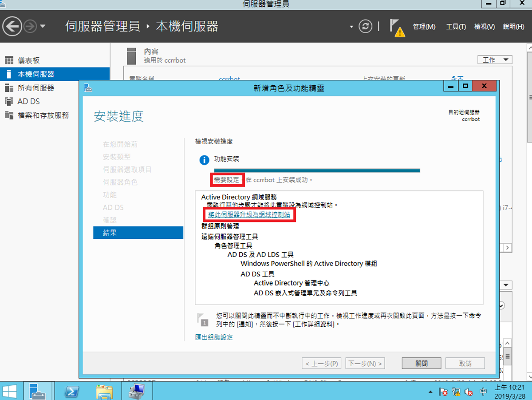Click the 匯出組態設定 link

click(x=214, y=337)
